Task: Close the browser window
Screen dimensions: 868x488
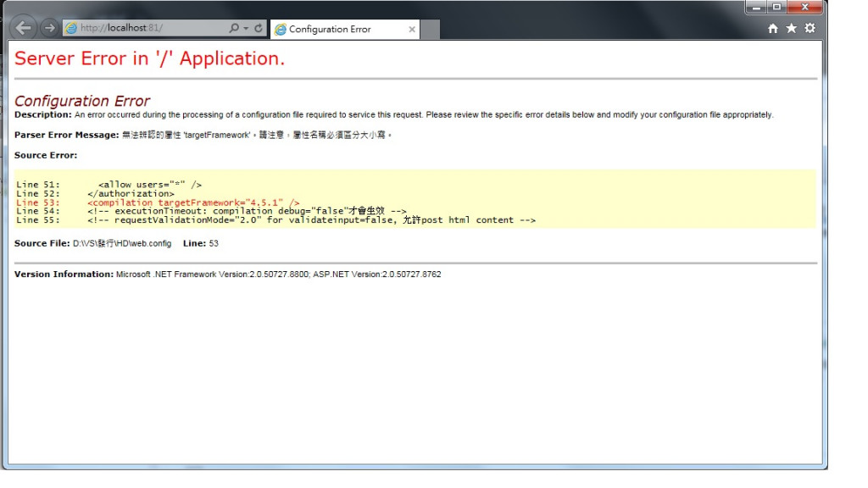Action: tap(805, 7)
